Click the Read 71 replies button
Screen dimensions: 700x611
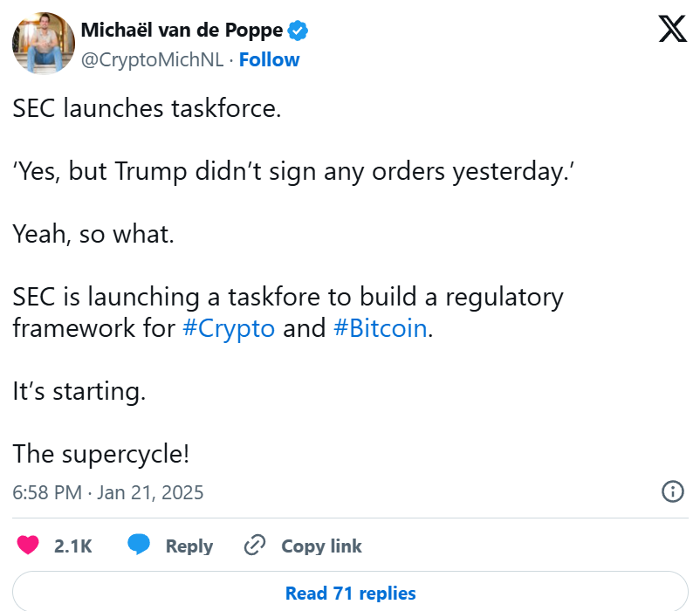(350, 593)
